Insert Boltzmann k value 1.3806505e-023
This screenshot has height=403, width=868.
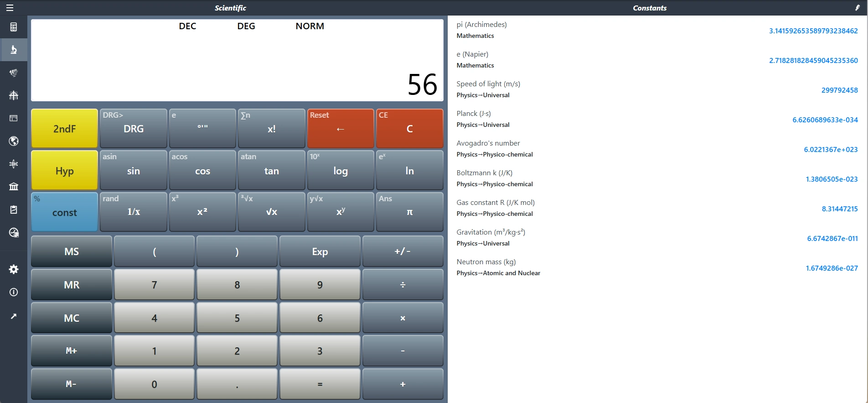(x=832, y=179)
